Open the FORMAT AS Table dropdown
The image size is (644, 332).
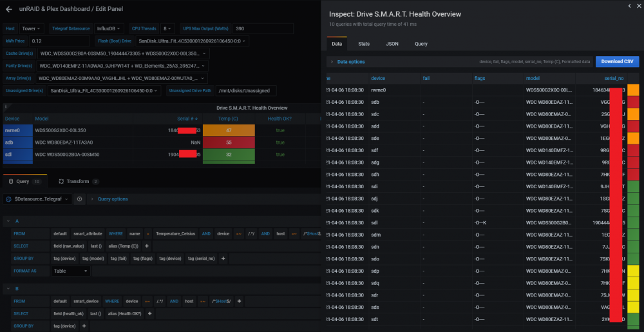[x=71, y=271]
